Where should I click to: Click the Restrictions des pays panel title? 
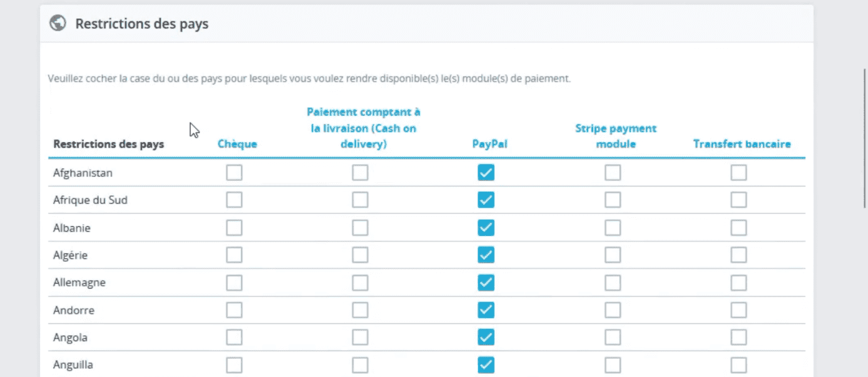pyautogui.click(x=142, y=24)
